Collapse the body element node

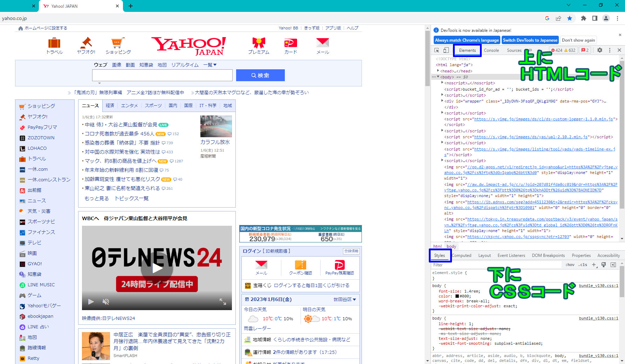coord(438,77)
